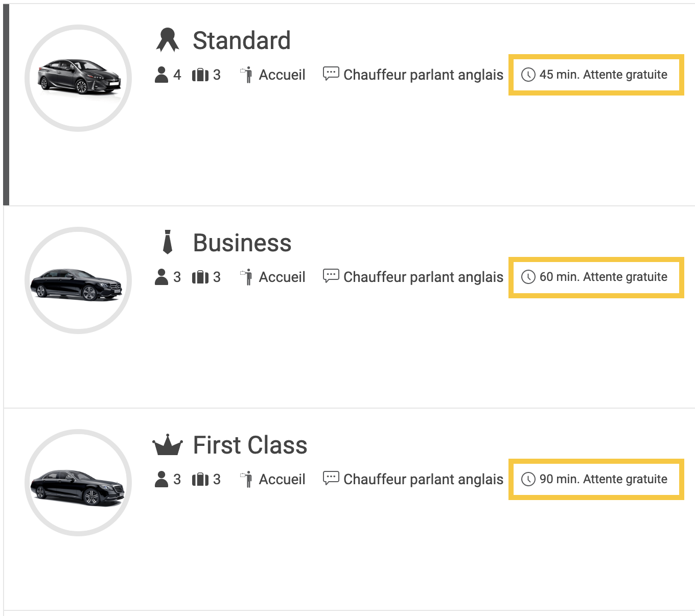This screenshot has width=695, height=616.
Task: Click the Business class necktie icon
Action: pos(168,243)
